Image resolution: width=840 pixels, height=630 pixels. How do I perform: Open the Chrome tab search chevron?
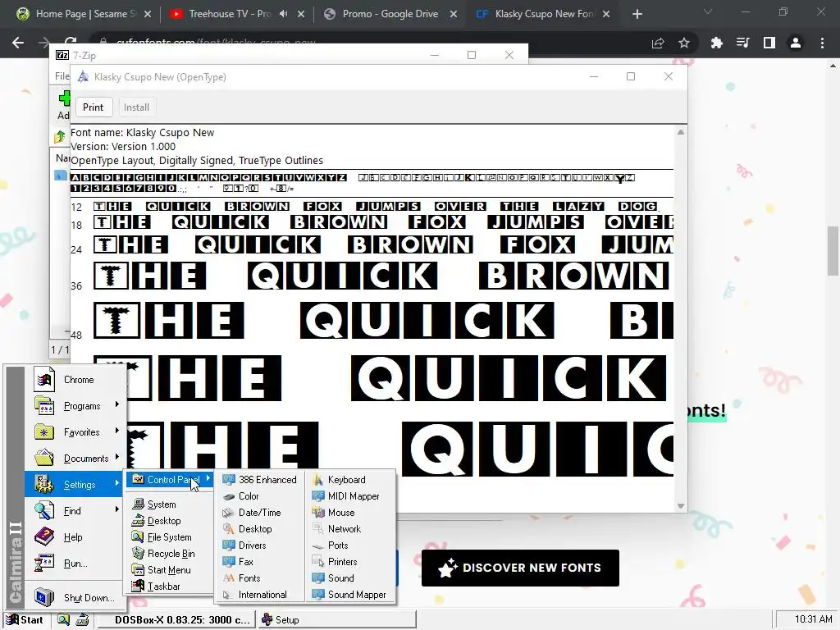pos(708,11)
